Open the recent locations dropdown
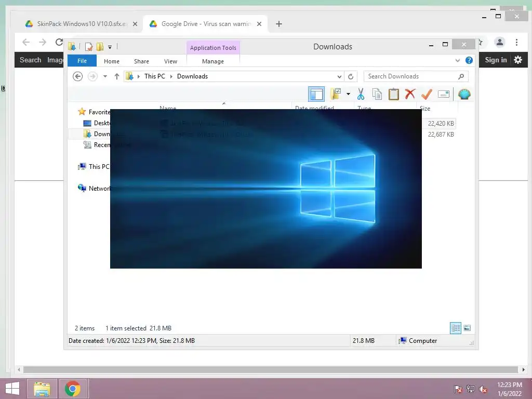The height and width of the screenshot is (399, 532). (x=105, y=76)
